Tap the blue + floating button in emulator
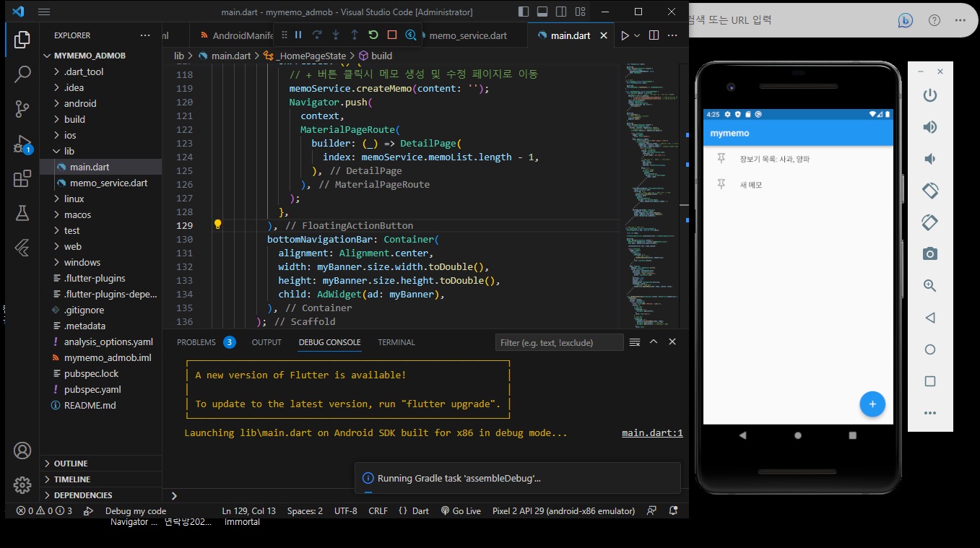The width and height of the screenshot is (980, 548). [872, 404]
